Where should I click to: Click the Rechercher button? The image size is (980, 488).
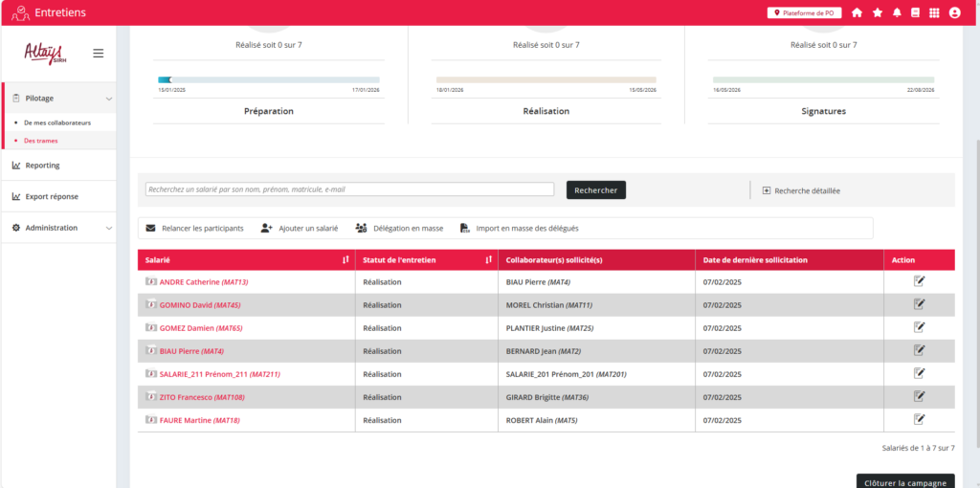[595, 190]
